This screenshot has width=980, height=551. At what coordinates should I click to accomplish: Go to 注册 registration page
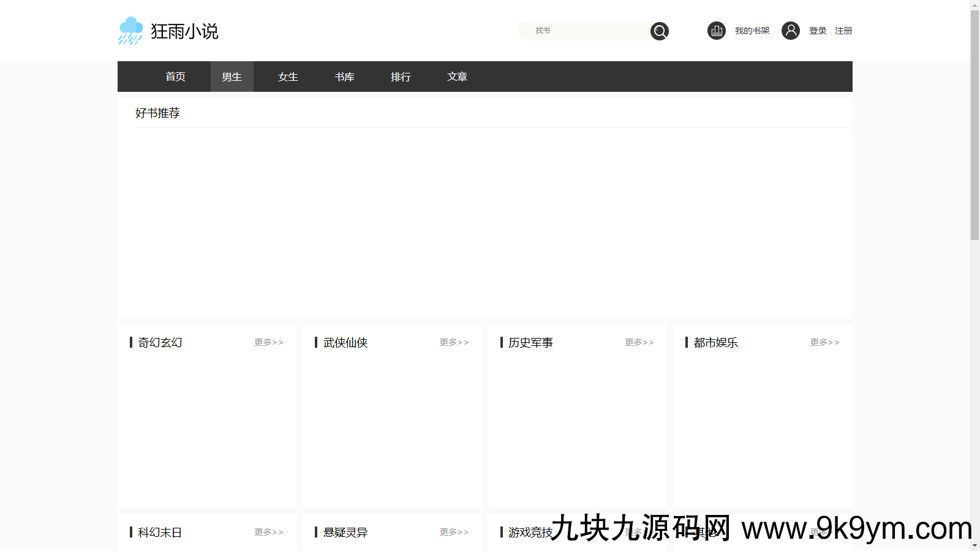[x=843, y=31]
